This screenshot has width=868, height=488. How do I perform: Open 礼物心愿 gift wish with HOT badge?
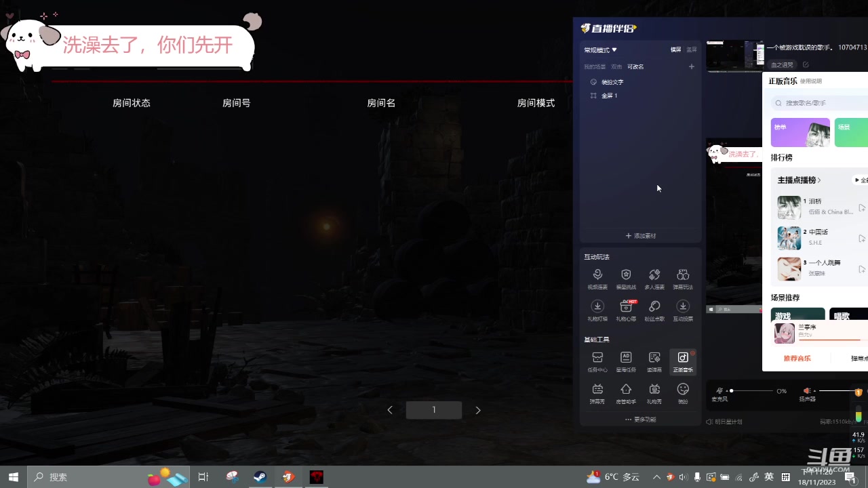tap(626, 310)
